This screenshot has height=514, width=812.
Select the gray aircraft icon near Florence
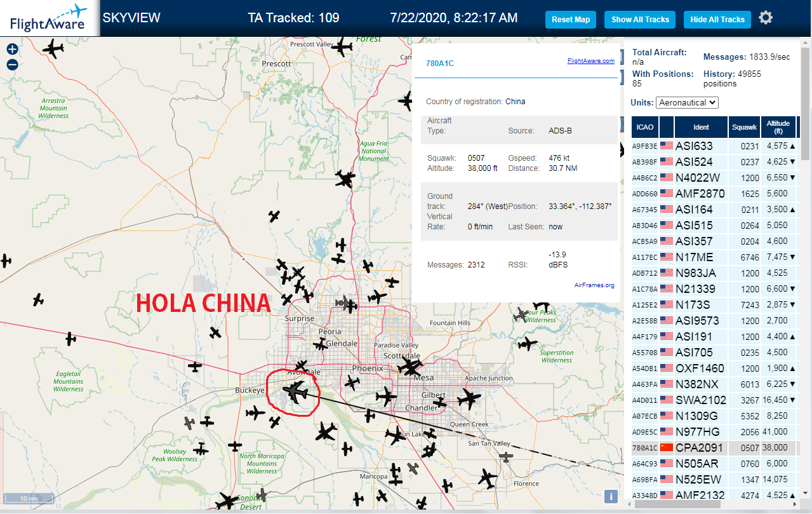(x=505, y=456)
